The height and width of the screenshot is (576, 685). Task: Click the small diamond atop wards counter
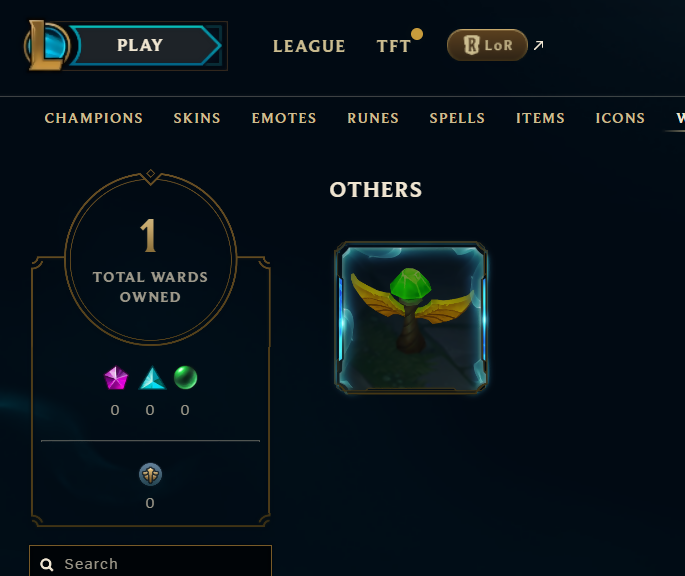(x=151, y=173)
